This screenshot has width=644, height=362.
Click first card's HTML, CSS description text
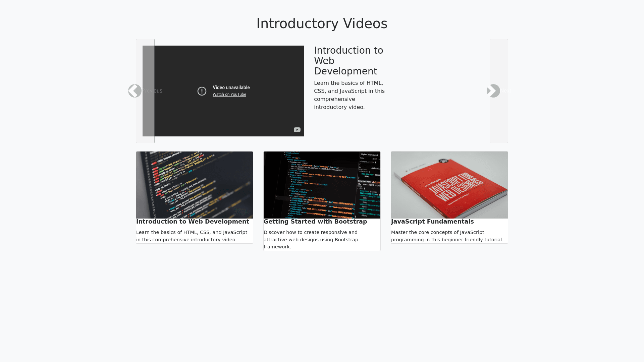tap(192, 236)
